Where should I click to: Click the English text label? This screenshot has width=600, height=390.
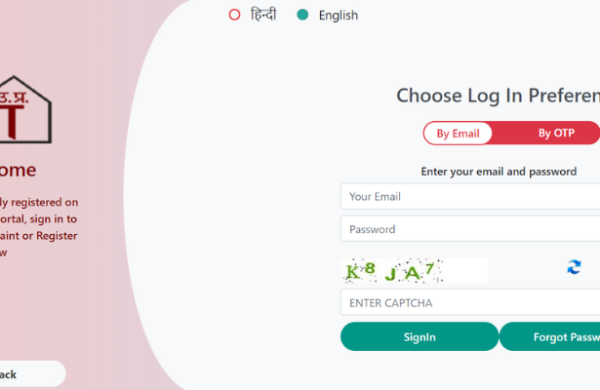[338, 15]
